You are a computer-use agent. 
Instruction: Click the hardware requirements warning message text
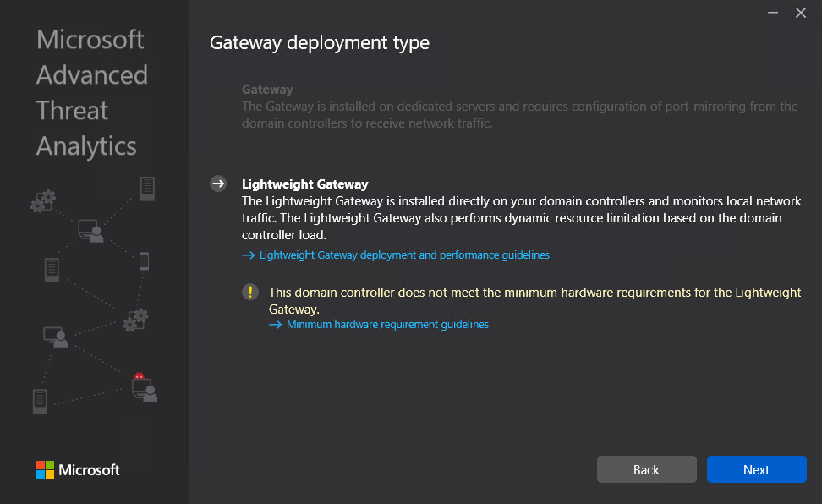534,300
